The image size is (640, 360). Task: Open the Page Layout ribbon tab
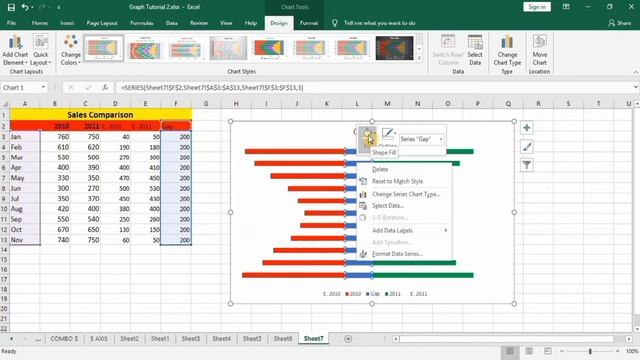click(x=102, y=23)
